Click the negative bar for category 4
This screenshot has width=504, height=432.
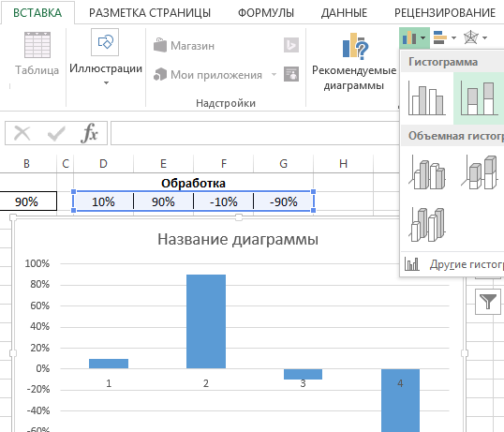[x=400, y=400]
